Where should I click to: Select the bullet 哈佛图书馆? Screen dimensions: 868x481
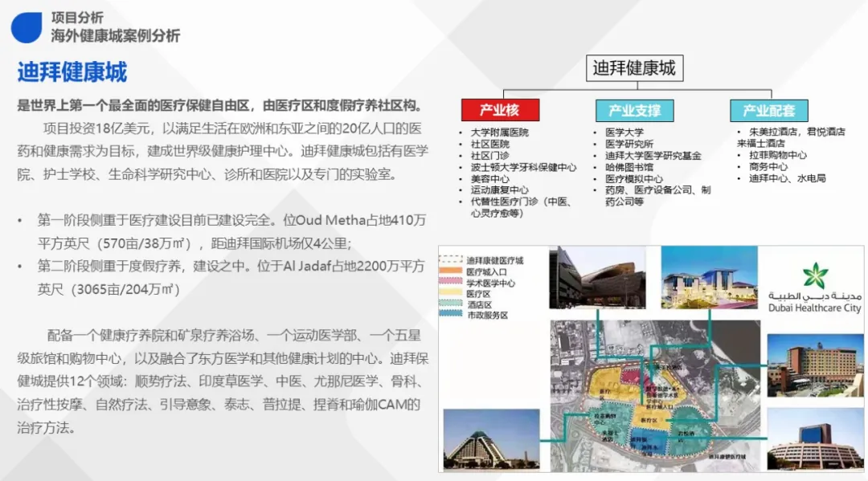[628, 167]
